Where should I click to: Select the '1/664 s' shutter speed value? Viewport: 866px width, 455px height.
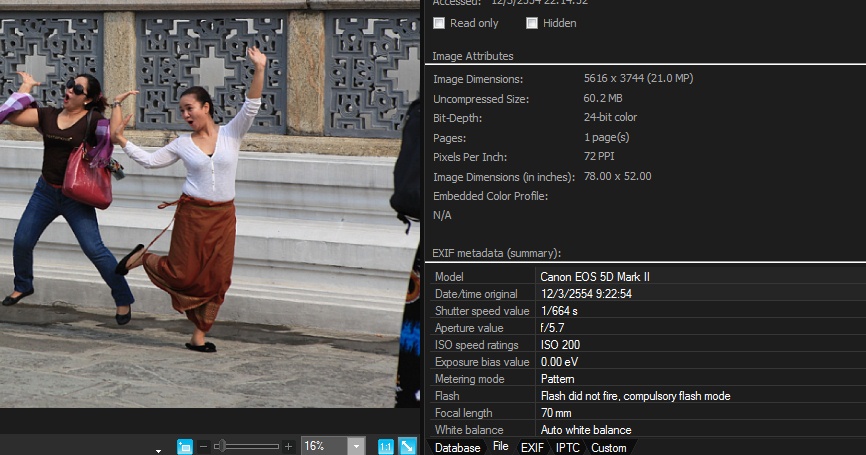pyautogui.click(x=559, y=311)
